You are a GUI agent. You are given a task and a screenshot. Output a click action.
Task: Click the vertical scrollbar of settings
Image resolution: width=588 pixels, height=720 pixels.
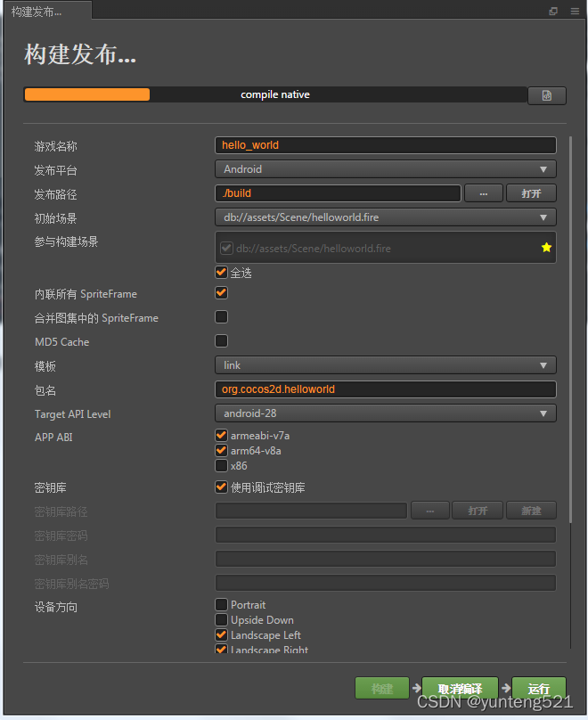click(570, 329)
